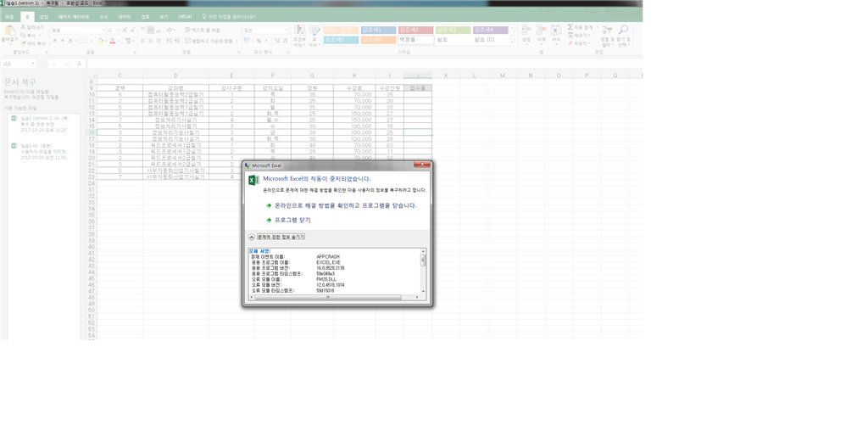Click '온라인으로 해결 방법을 확인하고 프로그램을 닫습니다' link
The height and width of the screenshot is (448, 868).
(x=346, y=205)
